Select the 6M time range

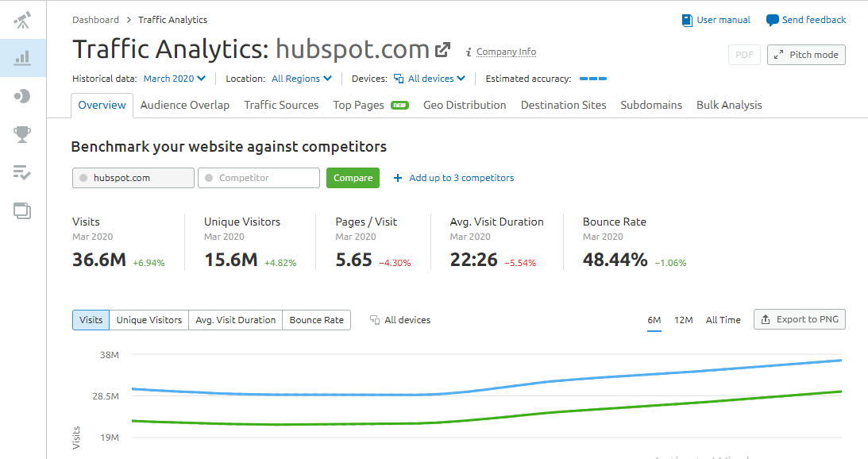pos(654,320)
